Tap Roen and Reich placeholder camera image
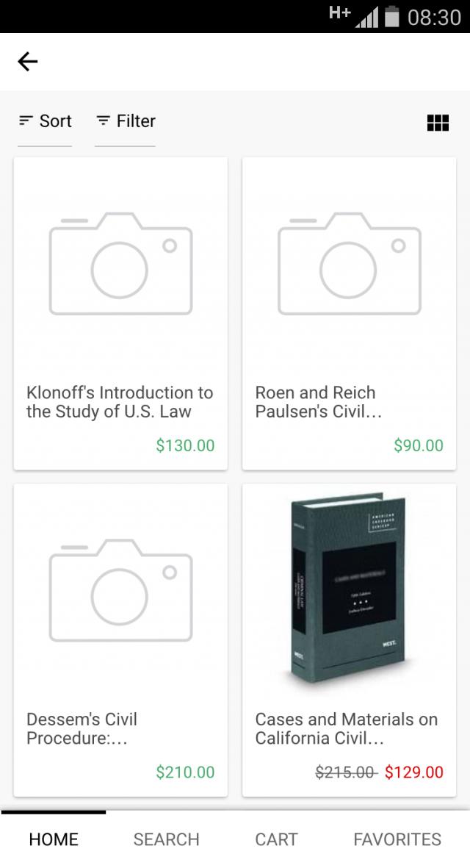The image size is (470, 868). 349,263
